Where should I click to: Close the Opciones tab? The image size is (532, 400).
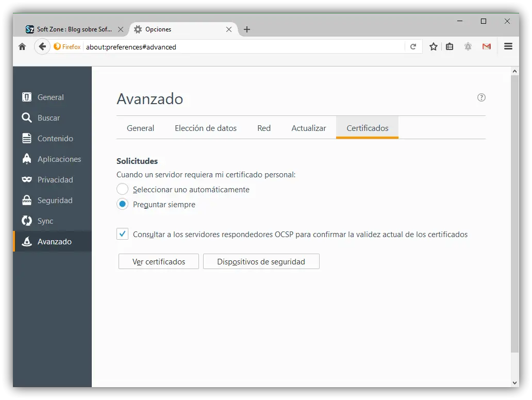click(x=229, y=29)
